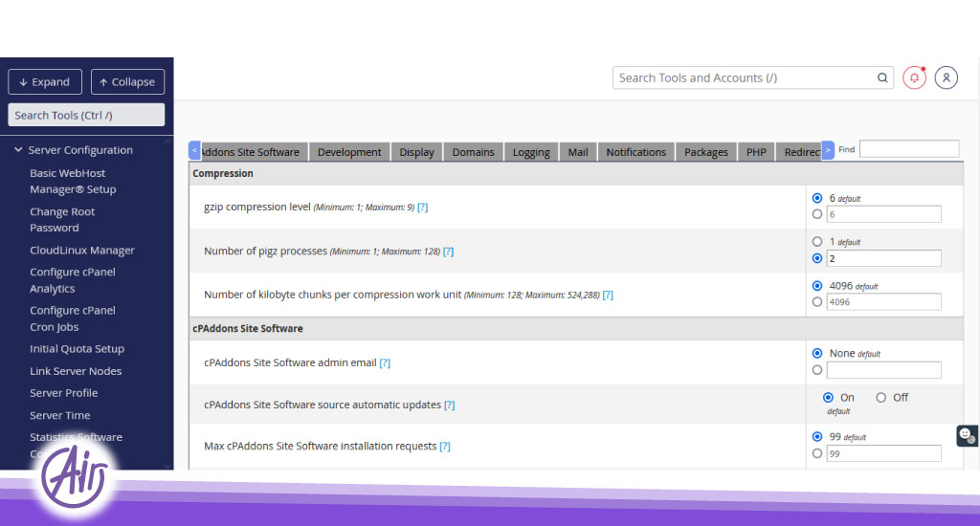Open Change Root Password
The height and width of the screenshot is (526, 980).
click(x=62, y=220)
